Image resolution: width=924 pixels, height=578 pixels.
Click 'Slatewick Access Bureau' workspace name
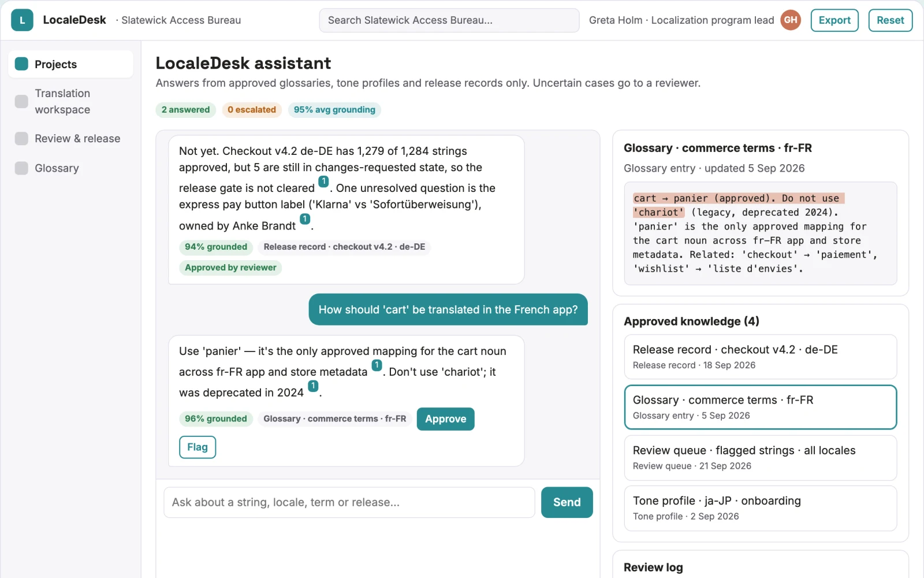point(181,20)
